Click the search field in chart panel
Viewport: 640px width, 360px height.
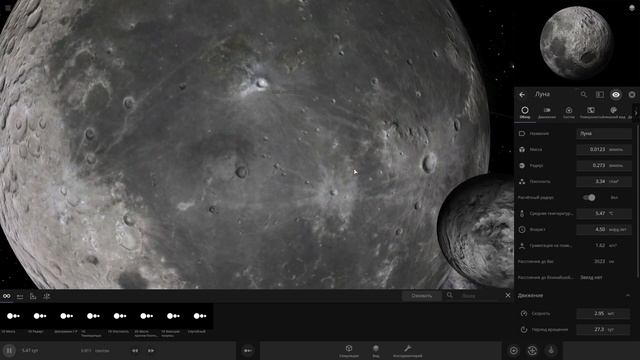478,296
